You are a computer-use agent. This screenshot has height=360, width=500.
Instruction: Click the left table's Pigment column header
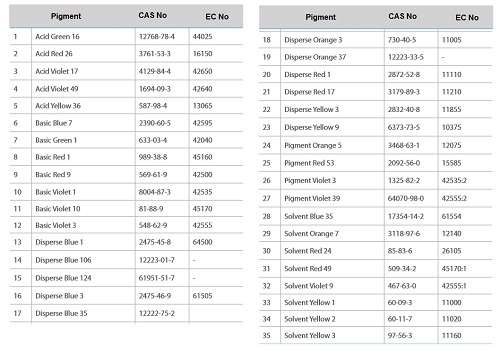click(66, 16)
